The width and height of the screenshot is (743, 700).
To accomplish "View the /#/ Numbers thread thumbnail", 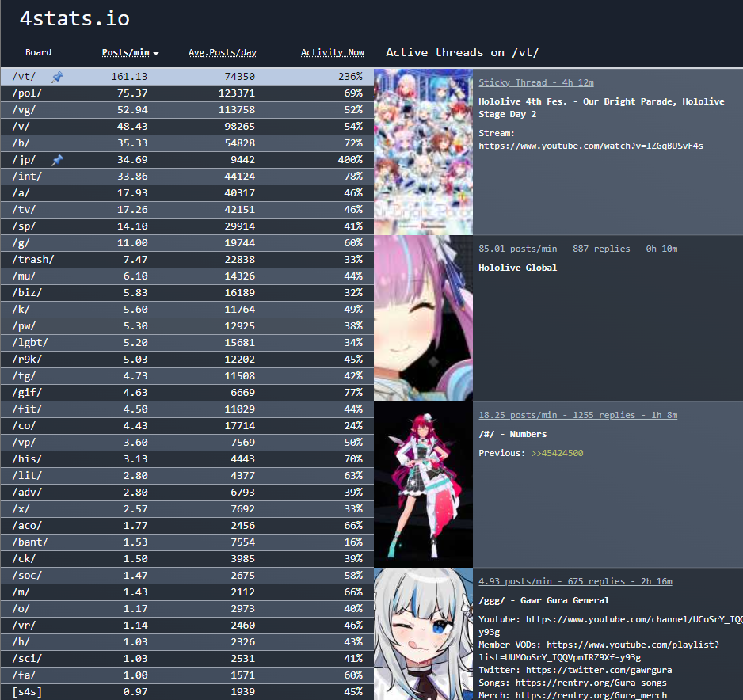I will (423, 485).
